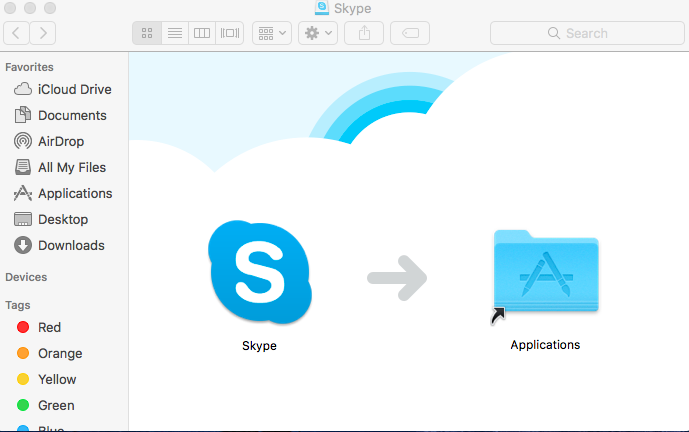Focus the Search field
689x432 pixels.
point(587,33)
